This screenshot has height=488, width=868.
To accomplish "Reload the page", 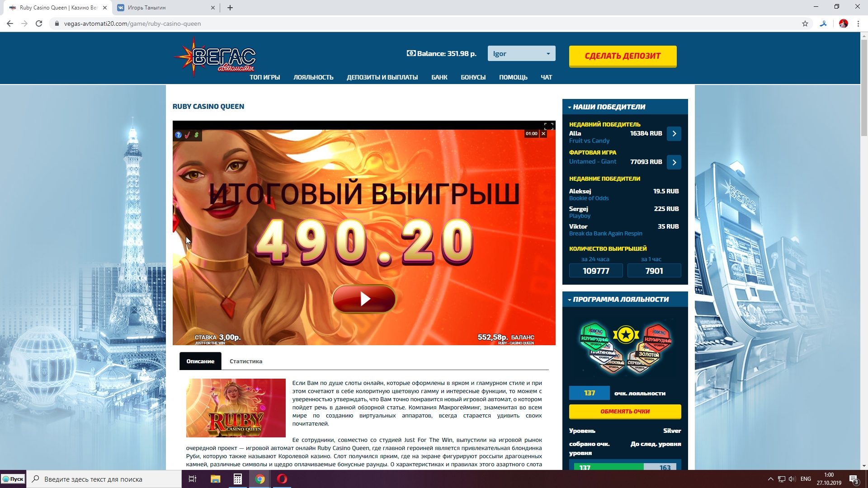I will click(39, 23).
